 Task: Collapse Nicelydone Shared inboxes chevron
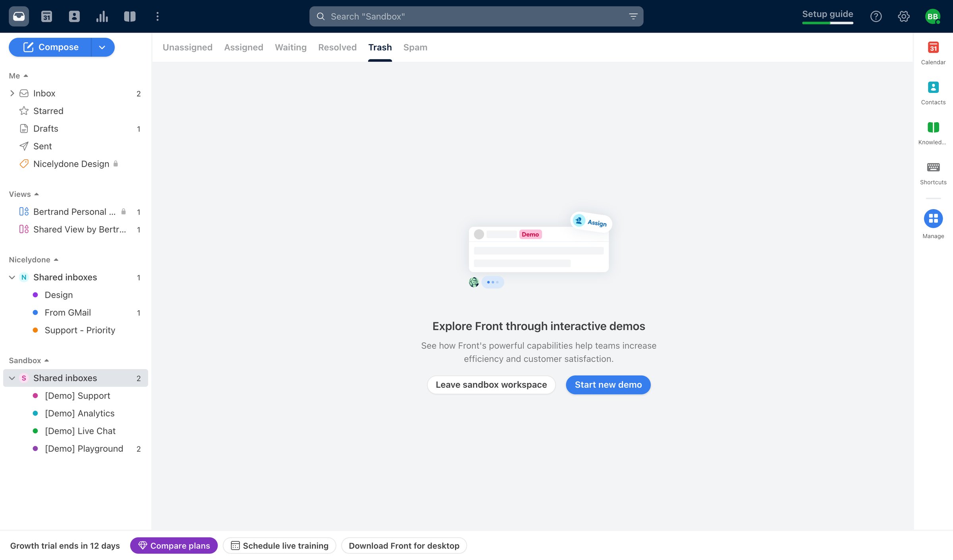tap(12, 277)
